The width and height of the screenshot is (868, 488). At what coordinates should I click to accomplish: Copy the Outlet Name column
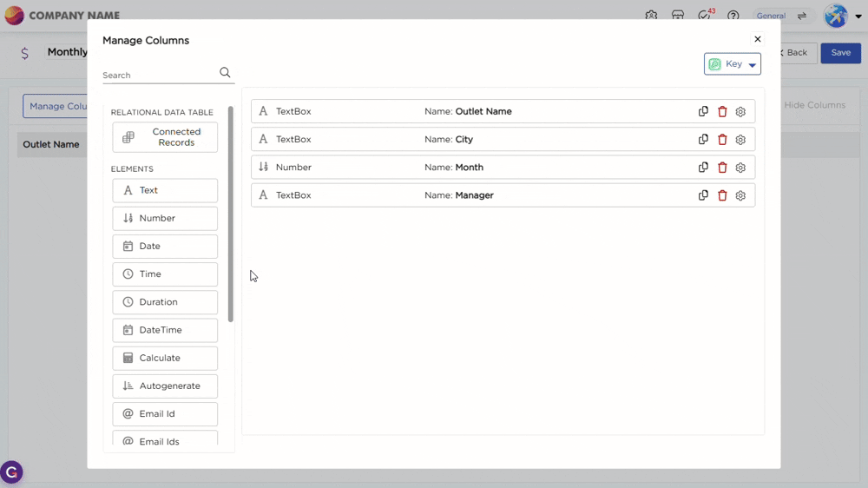[703, 112]
